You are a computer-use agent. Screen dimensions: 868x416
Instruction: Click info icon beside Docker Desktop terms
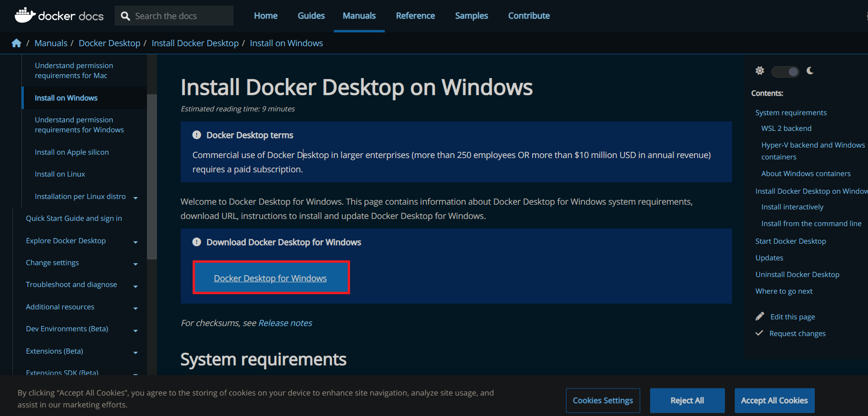pyautogui.click(x=196, y=135)
